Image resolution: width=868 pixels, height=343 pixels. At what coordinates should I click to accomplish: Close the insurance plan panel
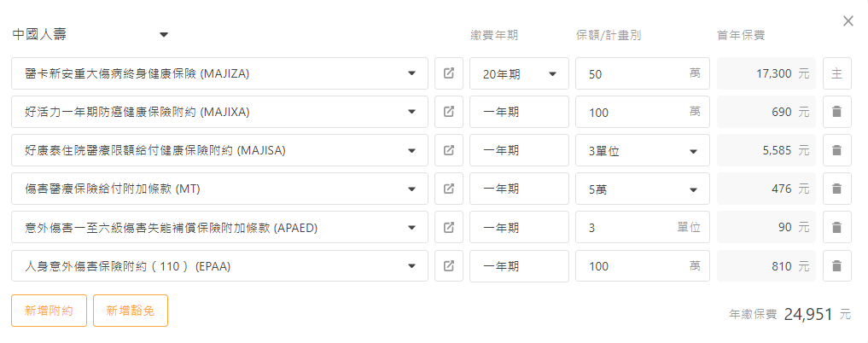click(848, 21)
